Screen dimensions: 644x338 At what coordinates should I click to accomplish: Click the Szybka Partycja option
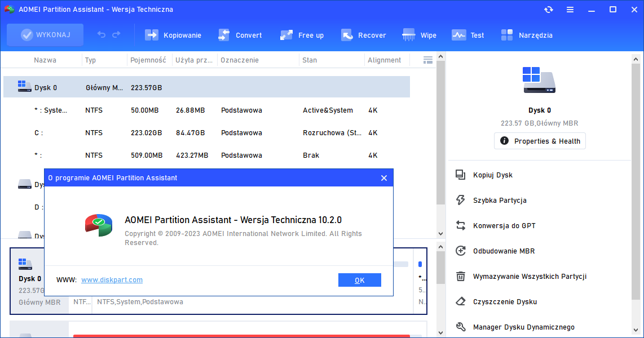pos(500,201)
